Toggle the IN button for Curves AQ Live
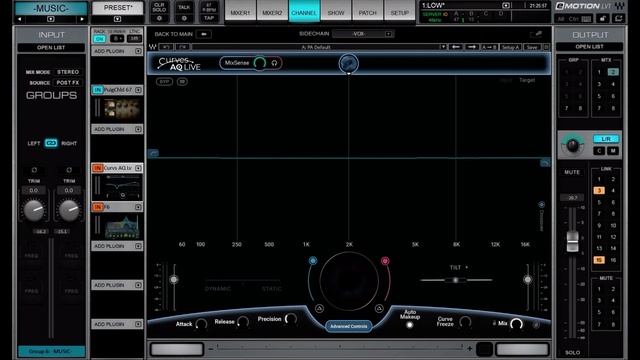 pyautogui.click(x=98, y=168)
